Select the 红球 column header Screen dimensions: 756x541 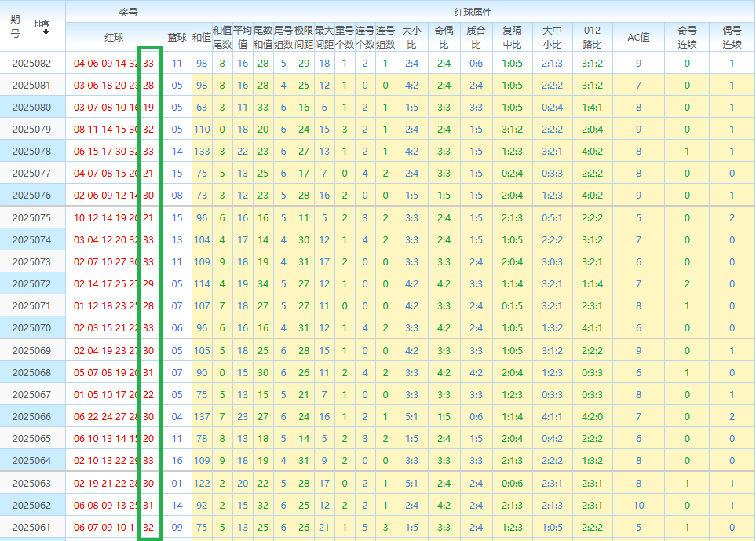[x=114, y=37]
